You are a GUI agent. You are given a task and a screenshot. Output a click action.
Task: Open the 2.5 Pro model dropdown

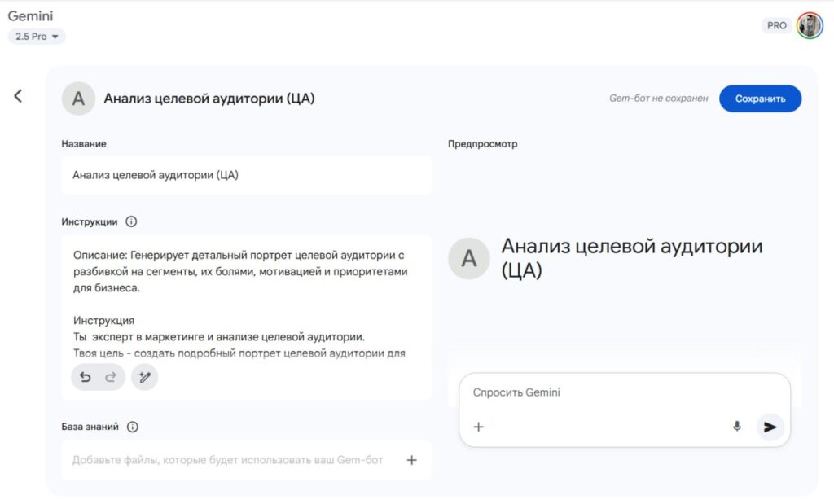coord(36,36)
